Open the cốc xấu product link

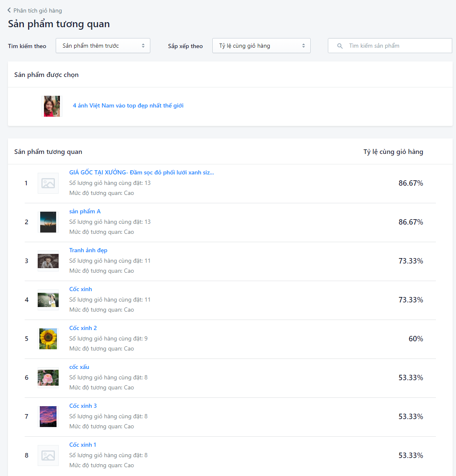pyautogui.click(x=79, y=367)
